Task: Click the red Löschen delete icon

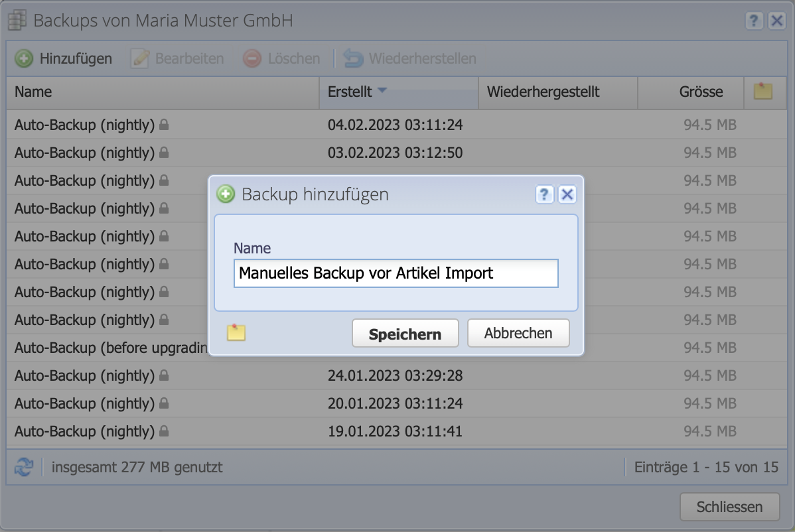Action: (x=253, y=58)
